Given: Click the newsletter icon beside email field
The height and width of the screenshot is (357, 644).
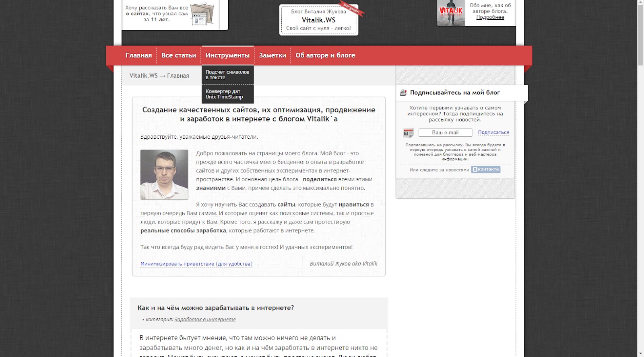Looking at the screenshot, I should 409,133.
